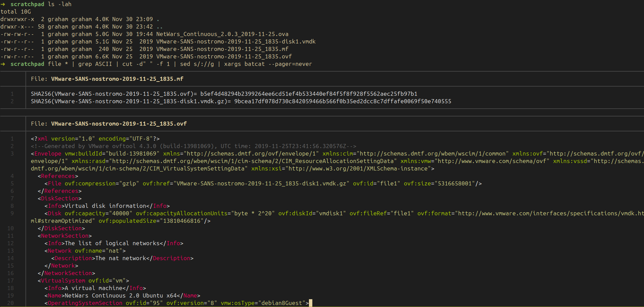Screen dimensions: 644x307
Task: Click the opening DiskSection tag
Action: (60, 199)
